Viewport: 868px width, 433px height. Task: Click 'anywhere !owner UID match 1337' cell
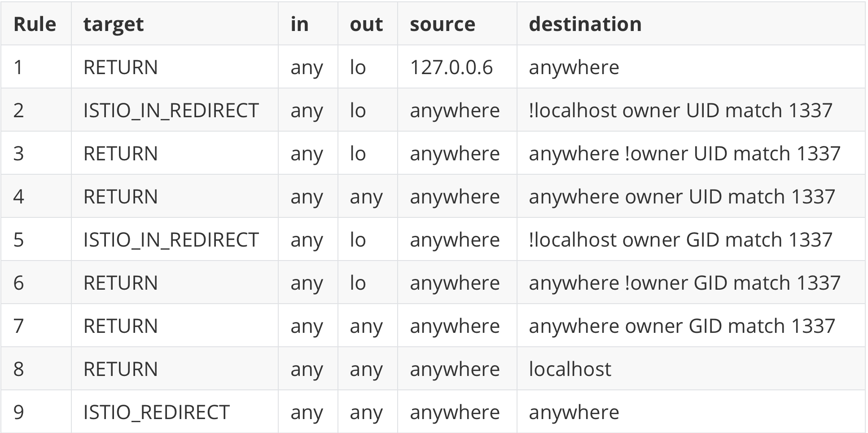[684, 154]
